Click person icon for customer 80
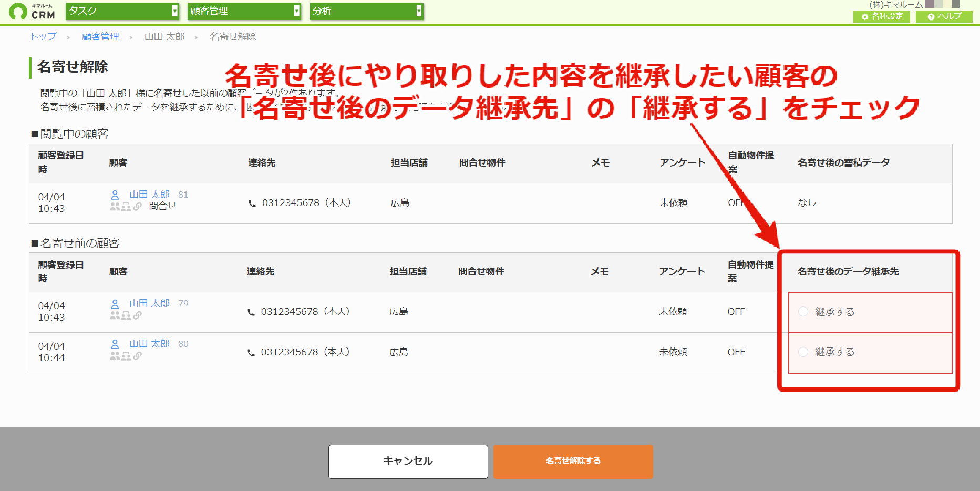 click(x=115, y=344)
